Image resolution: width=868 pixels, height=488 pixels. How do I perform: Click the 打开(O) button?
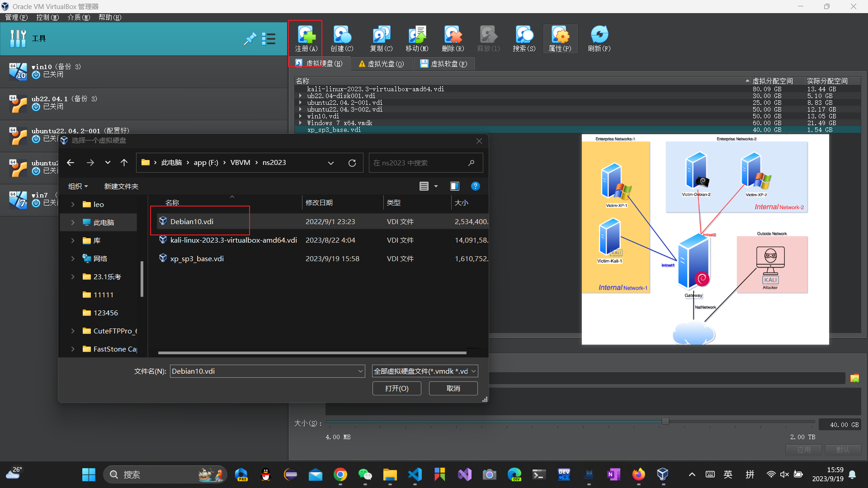[x=397, y=389]
